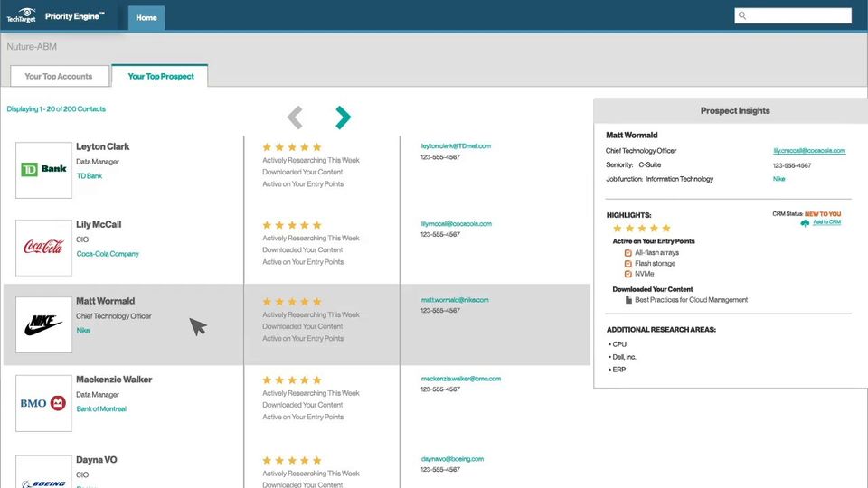
Task: Click the Add to CRM link
Action: click(x=826, y=222)
